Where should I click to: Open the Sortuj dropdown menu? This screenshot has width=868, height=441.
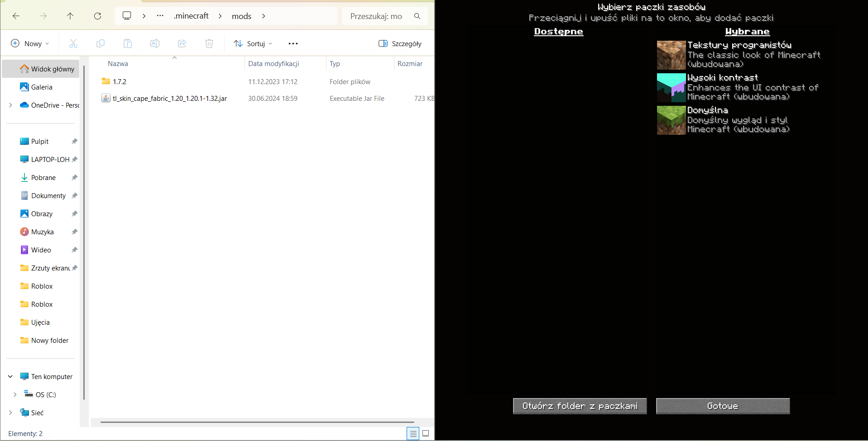coord(253,43)
